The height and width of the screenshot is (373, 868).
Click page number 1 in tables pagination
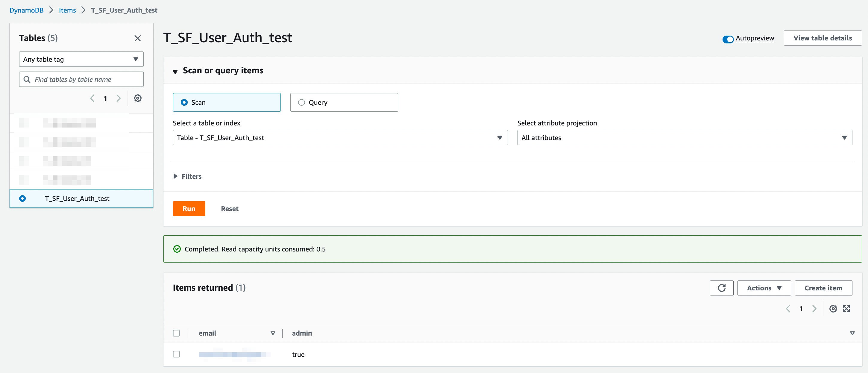(105, 98)
